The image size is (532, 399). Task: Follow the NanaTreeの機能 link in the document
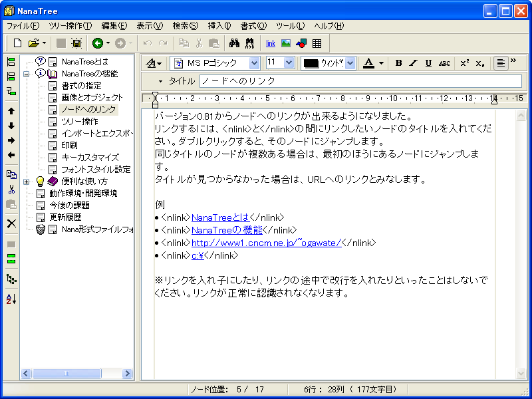point(227,230)
